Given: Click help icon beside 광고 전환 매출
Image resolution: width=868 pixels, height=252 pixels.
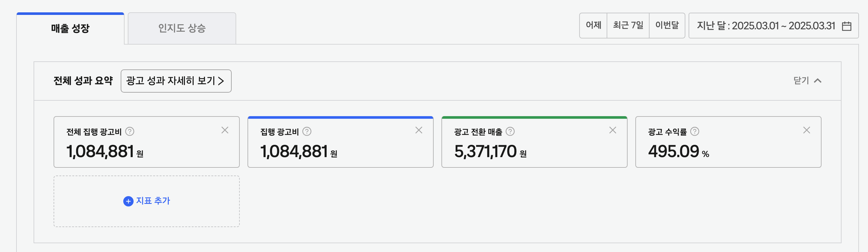Looking at the screenshot, I should [510, 132].
